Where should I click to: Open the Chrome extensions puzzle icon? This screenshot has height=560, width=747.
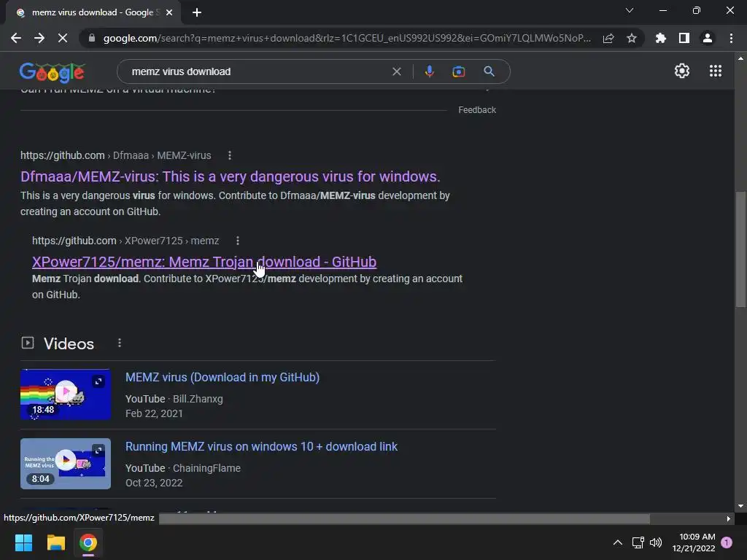click(661, 38)
